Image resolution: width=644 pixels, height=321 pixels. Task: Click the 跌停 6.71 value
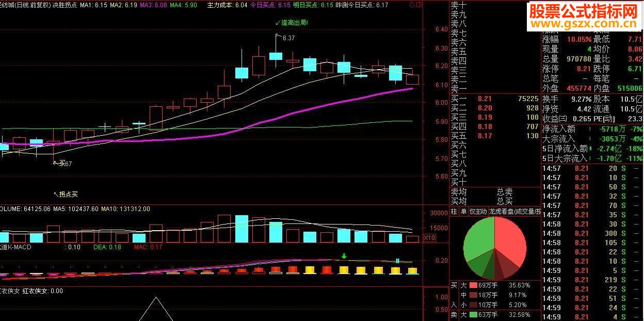click(x=635, y=69)
